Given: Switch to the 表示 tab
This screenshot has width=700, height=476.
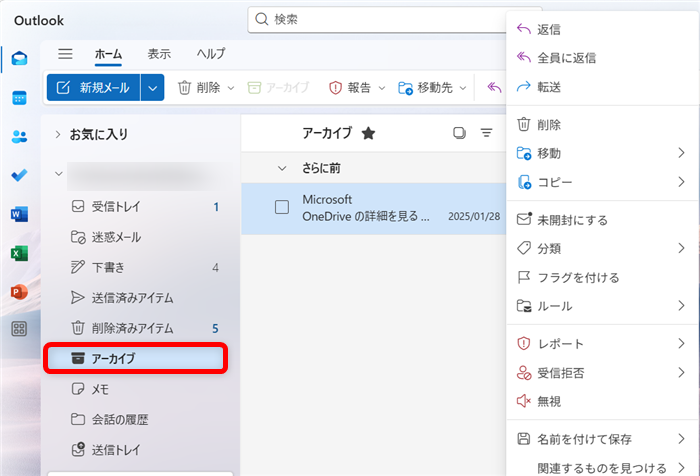Looking at the screenshot, I should pos(159,54).
